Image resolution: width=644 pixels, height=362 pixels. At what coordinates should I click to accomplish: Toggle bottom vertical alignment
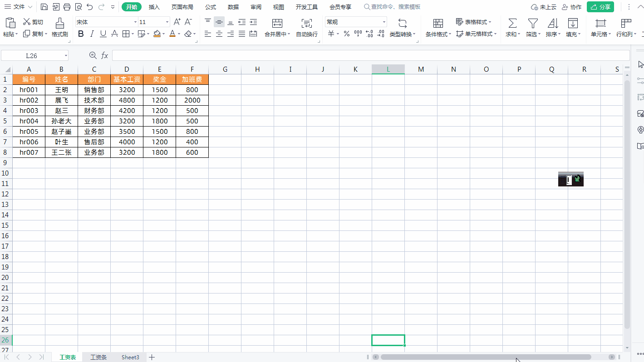click(x=231, y=22)
